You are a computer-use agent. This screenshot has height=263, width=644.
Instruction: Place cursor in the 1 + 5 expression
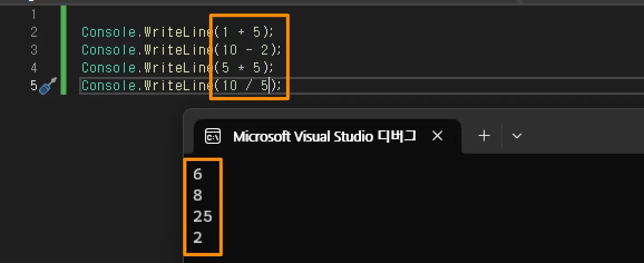tap(242, 32)
